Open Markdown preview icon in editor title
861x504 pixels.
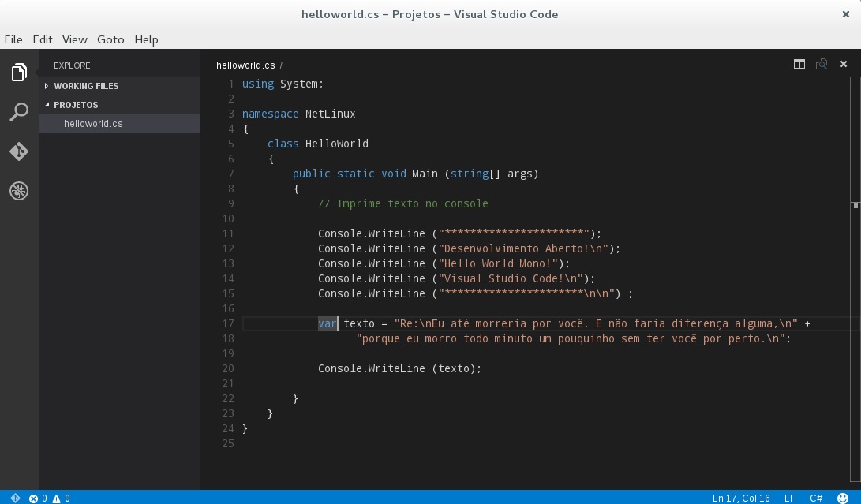pyautogui.click(x=822, y=64)
